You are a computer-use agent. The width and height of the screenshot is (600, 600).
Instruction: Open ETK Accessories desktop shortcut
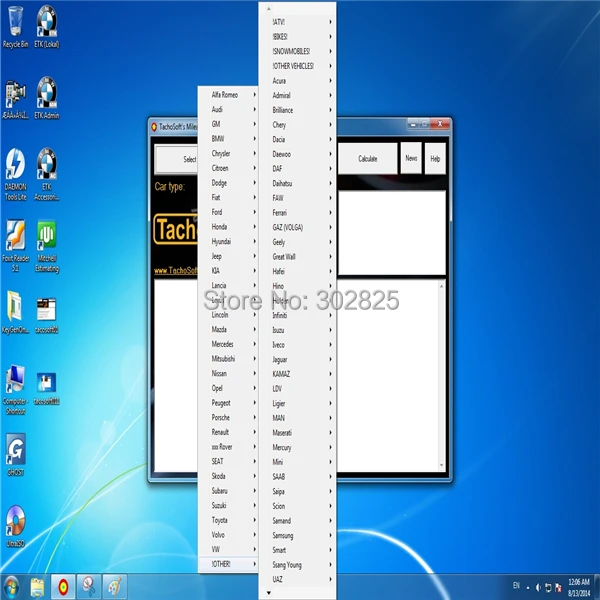pos(47,174)
